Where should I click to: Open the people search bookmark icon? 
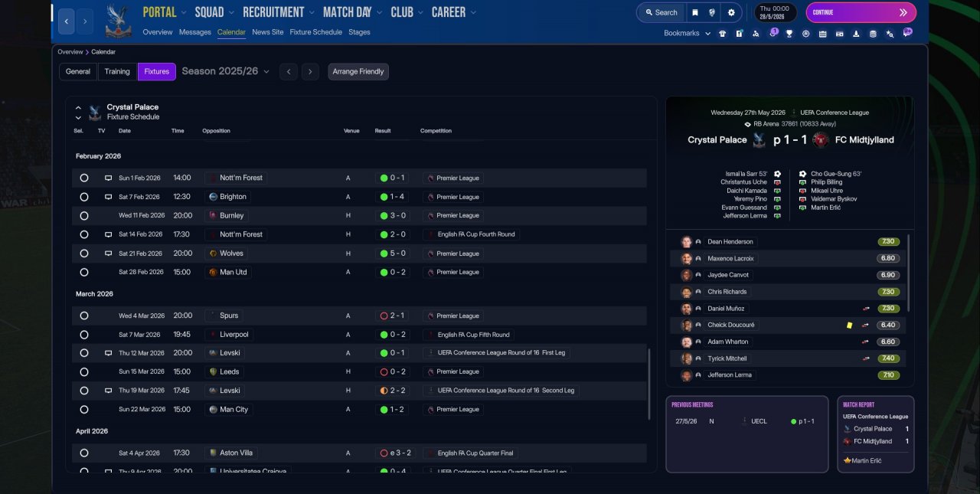(x=756, y=34)
